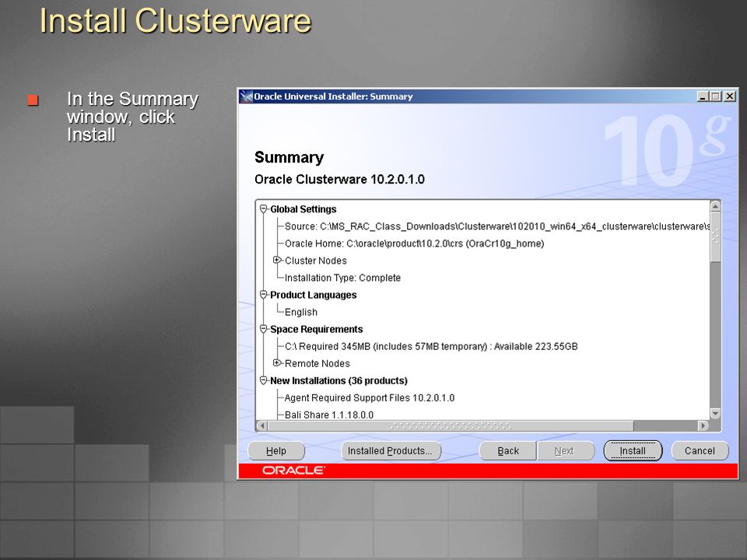Open the Installed Products dialog
The height and width of the screenshot is (560, 747).
tap(391, 450)
